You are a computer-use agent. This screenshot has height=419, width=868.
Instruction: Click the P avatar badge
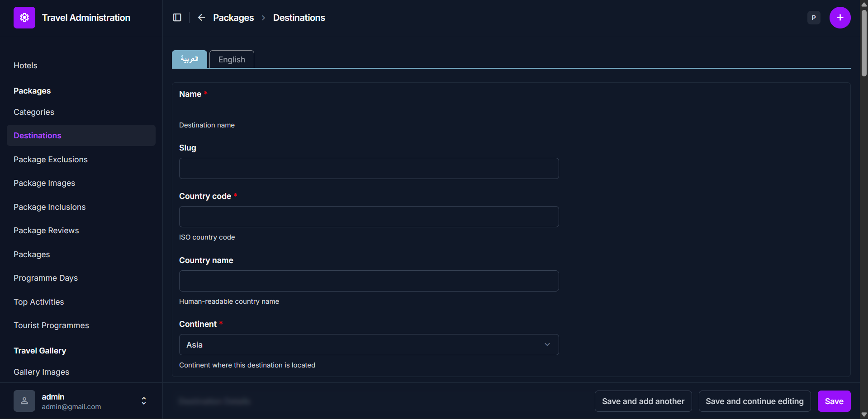coord(813,18)
